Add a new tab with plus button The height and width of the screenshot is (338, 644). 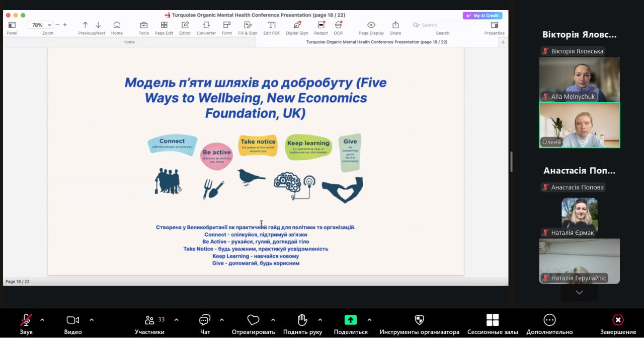coord(503,42)
